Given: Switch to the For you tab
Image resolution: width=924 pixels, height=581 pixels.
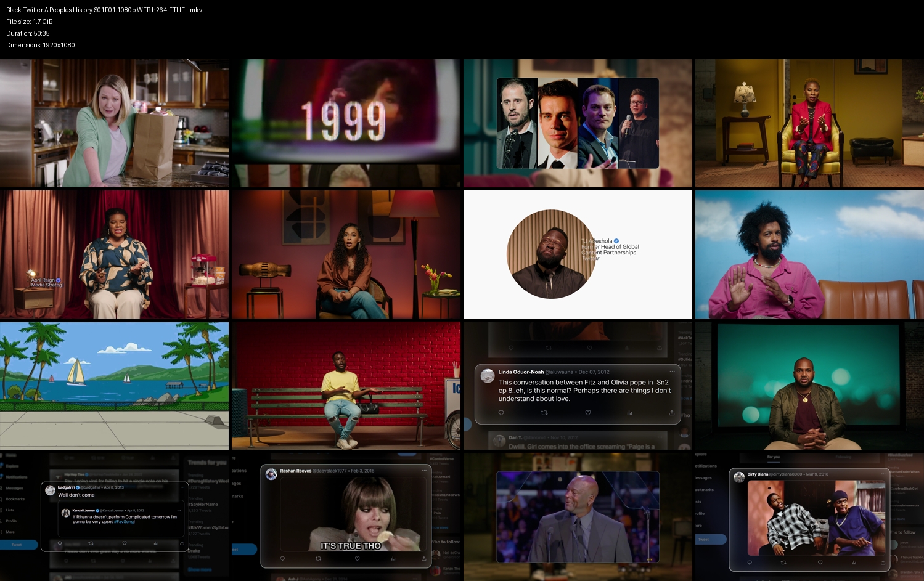Looking at the screenshot, I should point(774,457).
